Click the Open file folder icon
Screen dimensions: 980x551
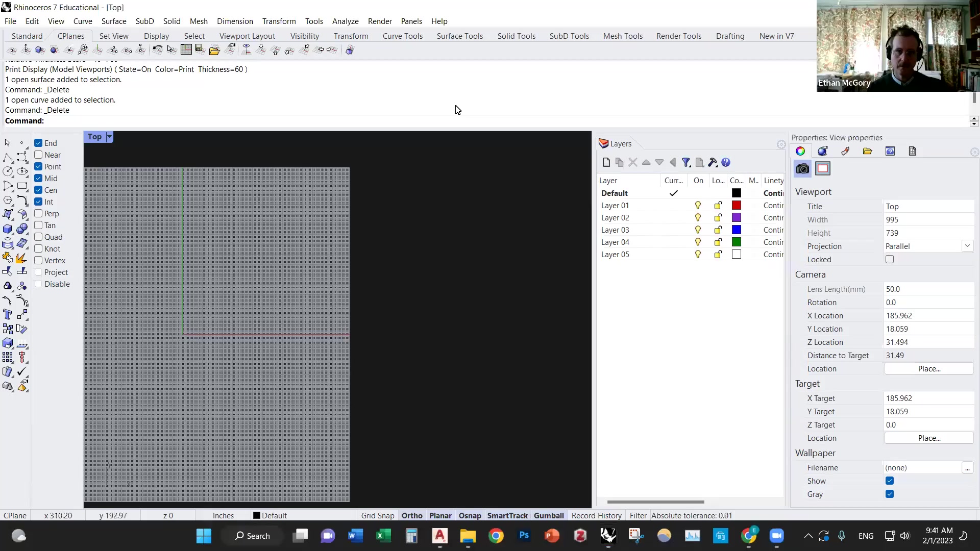click(x=214, y=49)
